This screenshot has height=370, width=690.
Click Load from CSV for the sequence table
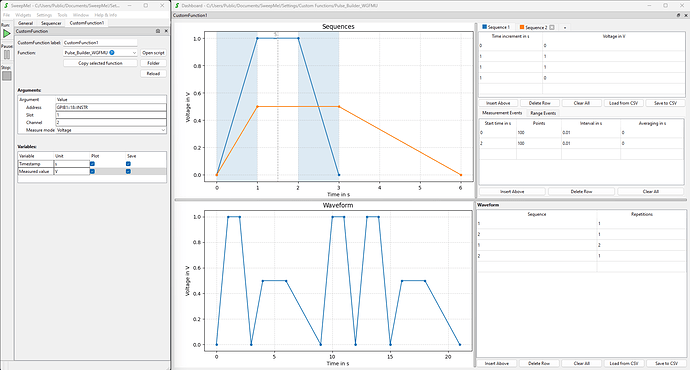coord(624,103)
